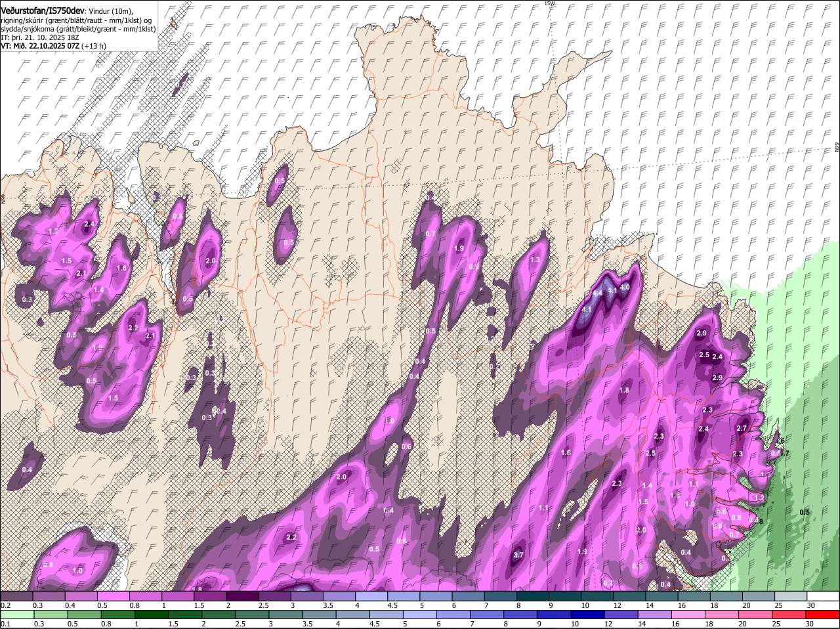The height and width of the screenshot is (629, 840).
Task: Click the '3.7' precipitation value on the map
Action: (x=518, y=555)
